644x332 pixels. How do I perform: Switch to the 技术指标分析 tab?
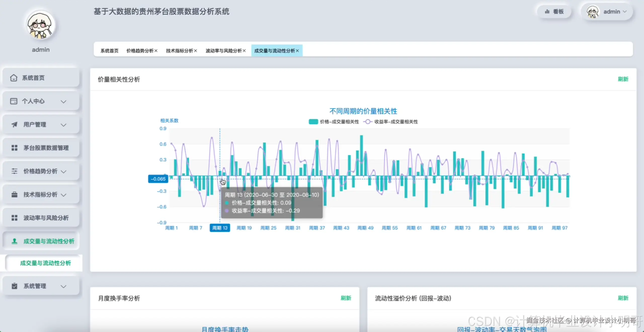pyautogui.click(x=179, y=51)
